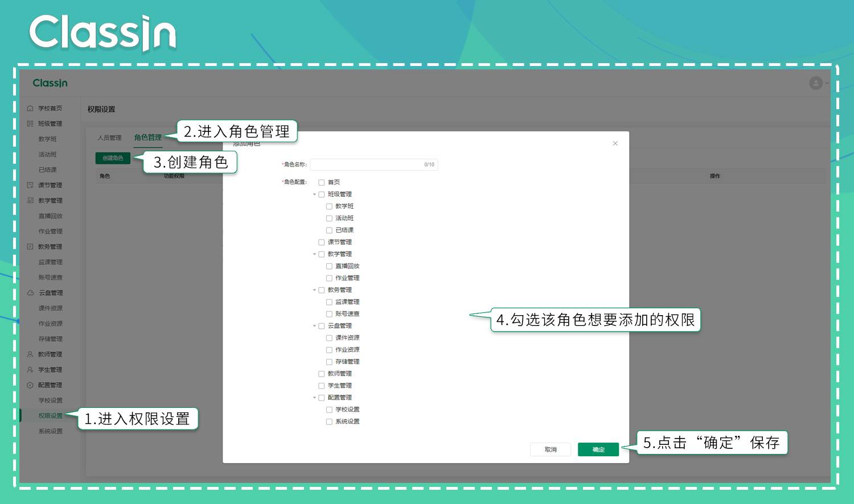Check the 首页 permission checkbox
Viewport: 854px width, 504px height.
(x=322, y=183)
